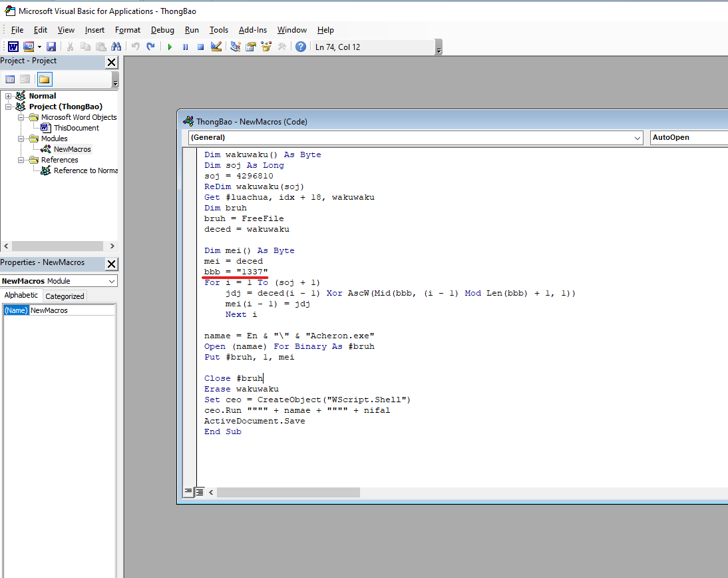728x578 pixels.
Task: Collapse Microsoft Word Objects folder
Action: click(21, 118)
